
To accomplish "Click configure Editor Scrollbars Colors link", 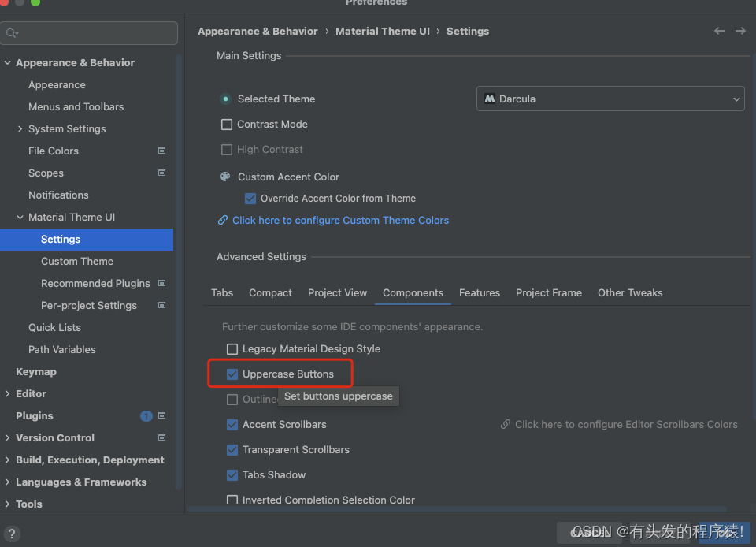I will pos(626,425).
